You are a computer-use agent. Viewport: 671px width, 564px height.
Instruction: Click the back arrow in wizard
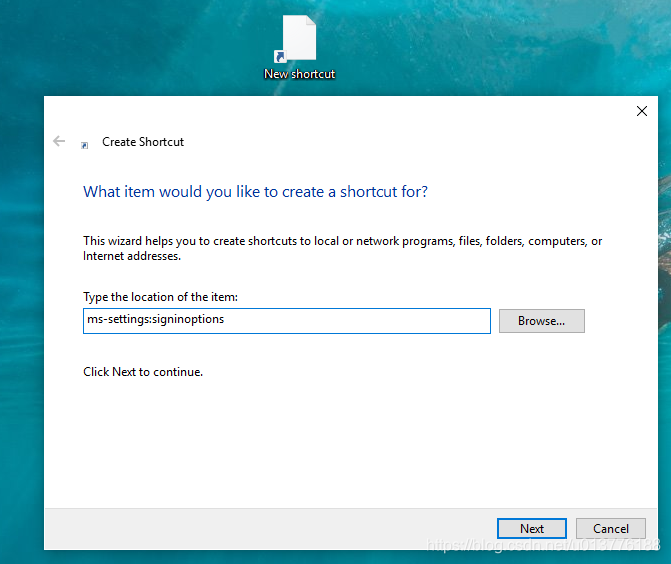59,141
